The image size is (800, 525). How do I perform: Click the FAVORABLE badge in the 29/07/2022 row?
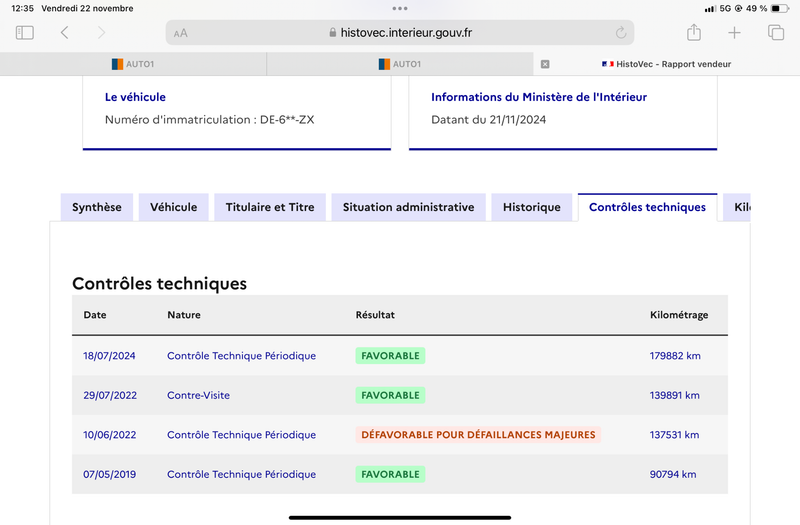point(390,395)
